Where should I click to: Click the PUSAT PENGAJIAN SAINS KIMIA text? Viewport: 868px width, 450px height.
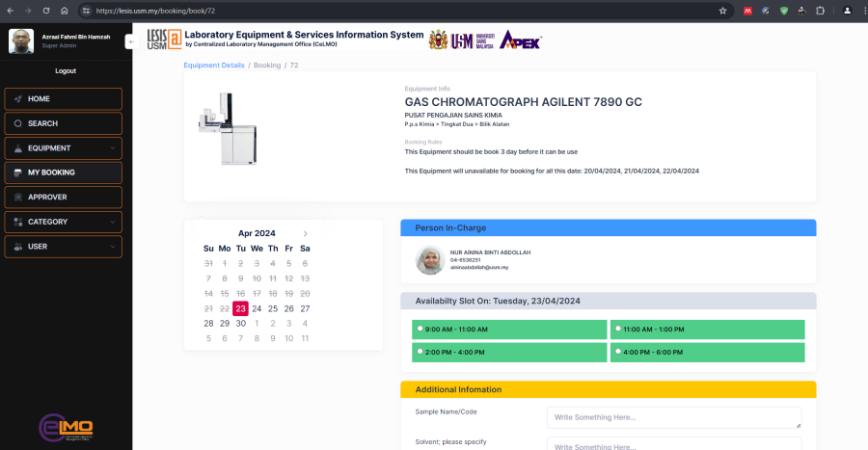coord(453,115)
